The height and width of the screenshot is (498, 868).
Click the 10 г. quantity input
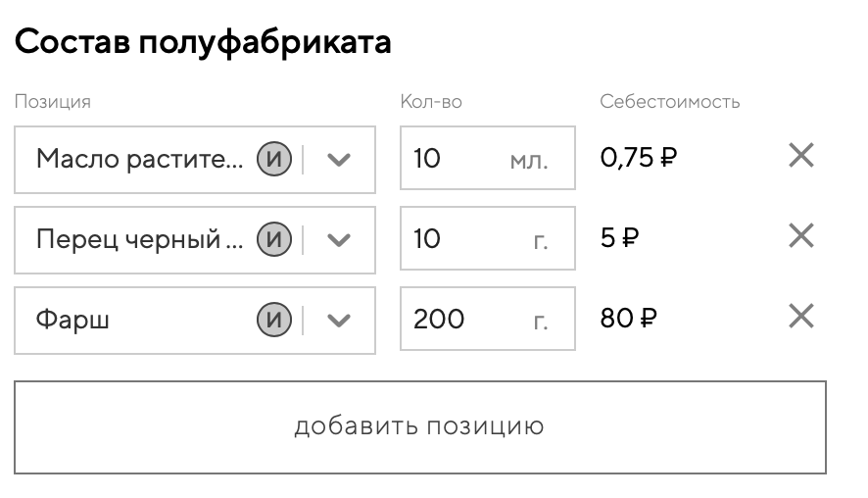[456, 238]
